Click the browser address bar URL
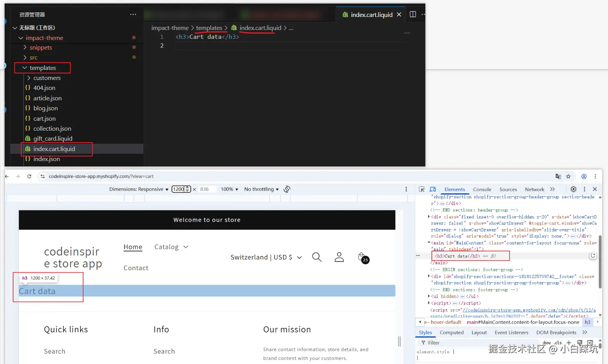The height and width of the screenshot is (364, 608). (x=101, y=176)
